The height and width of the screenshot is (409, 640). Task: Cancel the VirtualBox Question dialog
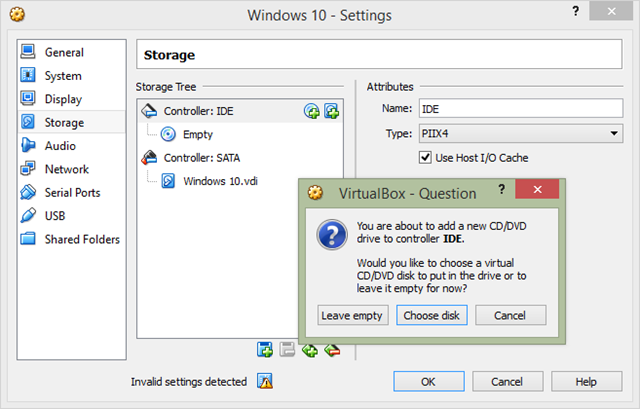point(511,315)
